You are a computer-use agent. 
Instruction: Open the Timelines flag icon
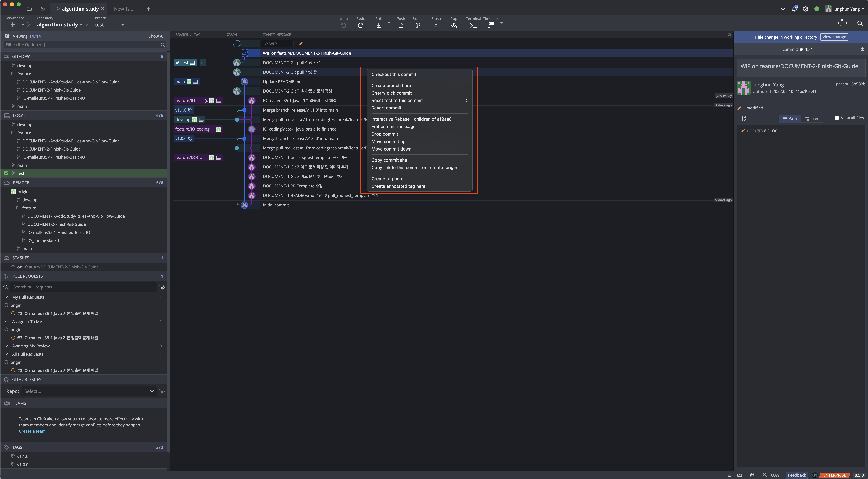pyautogui.click(x=491, y=25)
